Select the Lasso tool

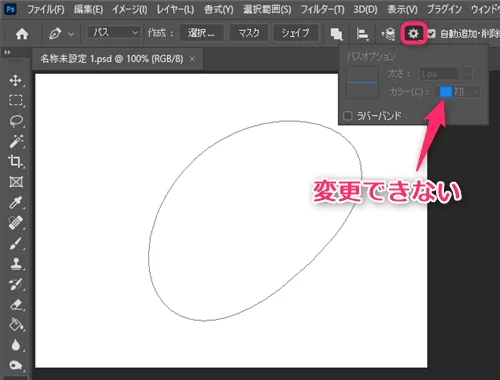[x=16, y=121]
